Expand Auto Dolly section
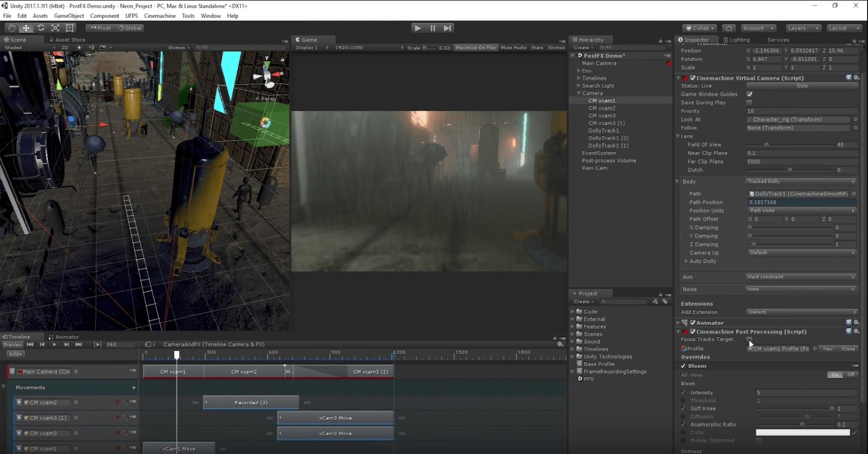Screen dimensions: 868x454 [686, 261]
